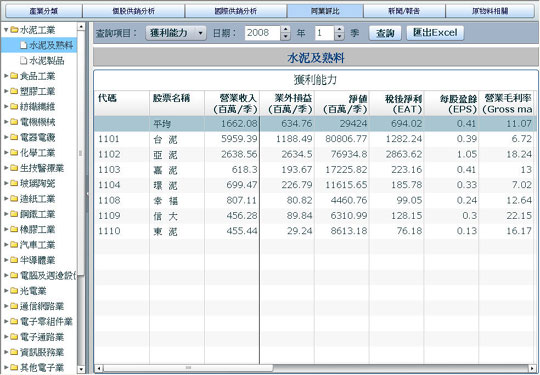This screenshot has width=540, height=375.
Task: Click the stock code 1110 cell
Action: [109, 231]
